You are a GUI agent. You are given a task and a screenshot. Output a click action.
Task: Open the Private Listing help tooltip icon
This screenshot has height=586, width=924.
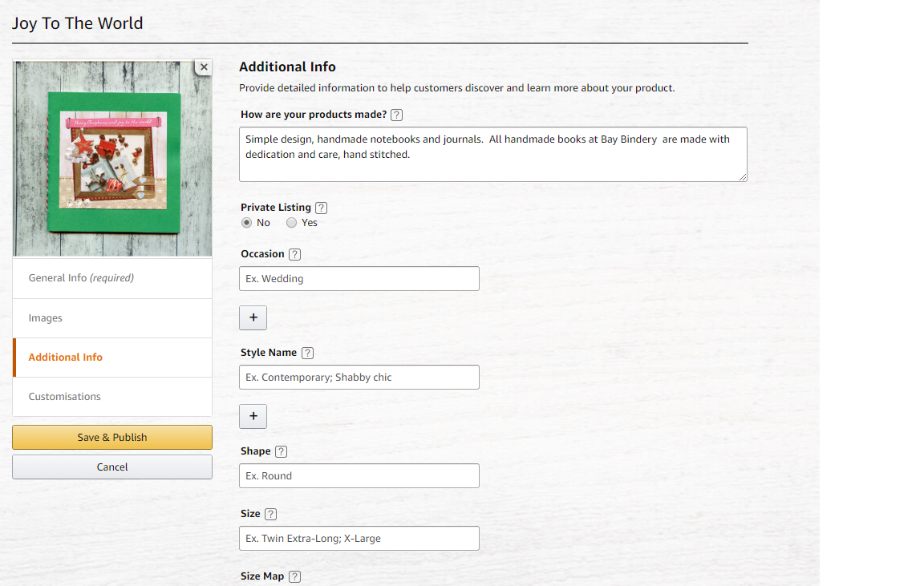(322, 208)
